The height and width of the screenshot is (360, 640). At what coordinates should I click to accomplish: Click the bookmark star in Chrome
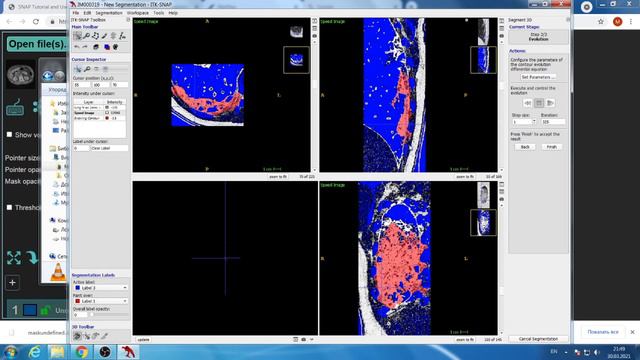(x=600, y=21)
